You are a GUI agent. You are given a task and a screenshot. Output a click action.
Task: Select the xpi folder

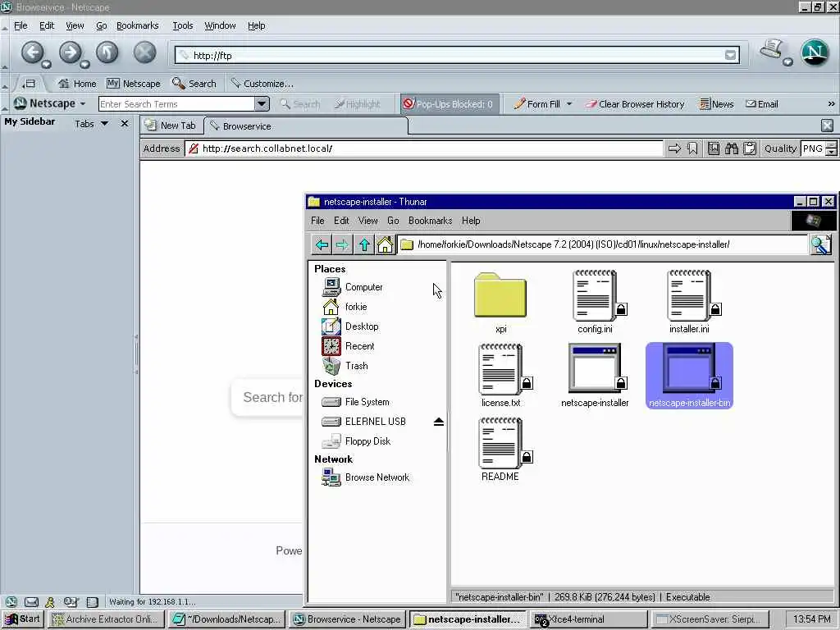[x=500, y=303]
